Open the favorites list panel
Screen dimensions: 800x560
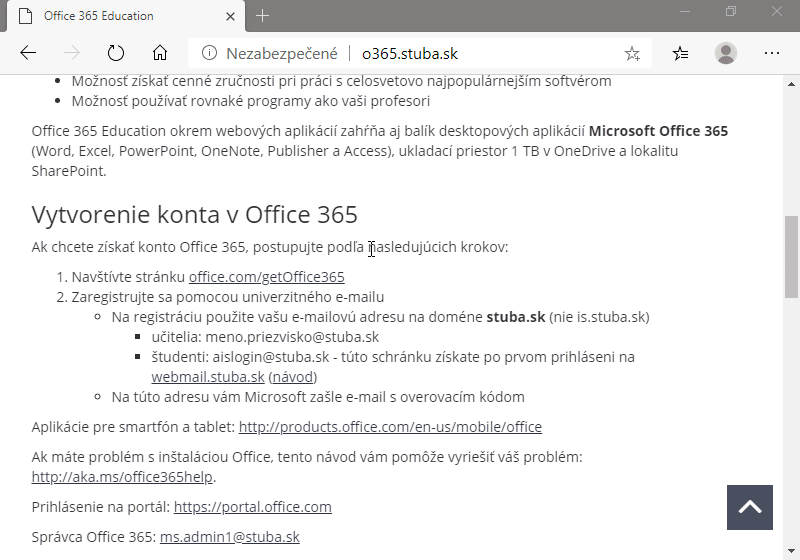coord(680,53)
